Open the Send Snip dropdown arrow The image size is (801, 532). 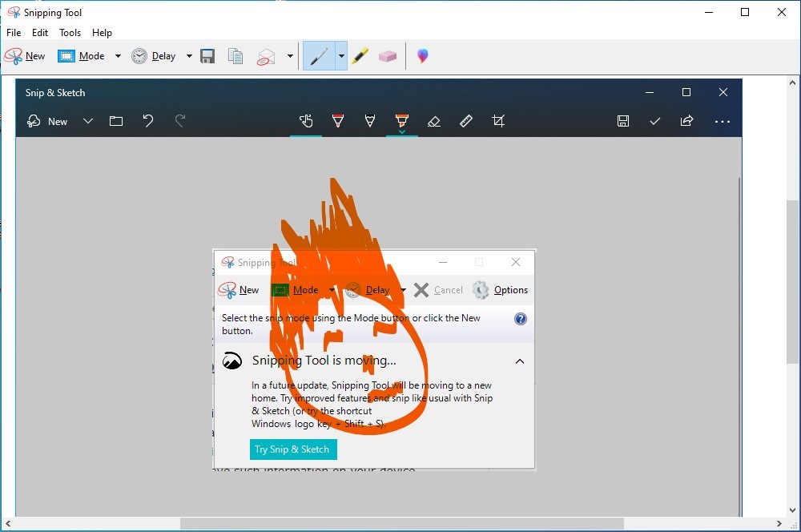(x=290, y=56)
